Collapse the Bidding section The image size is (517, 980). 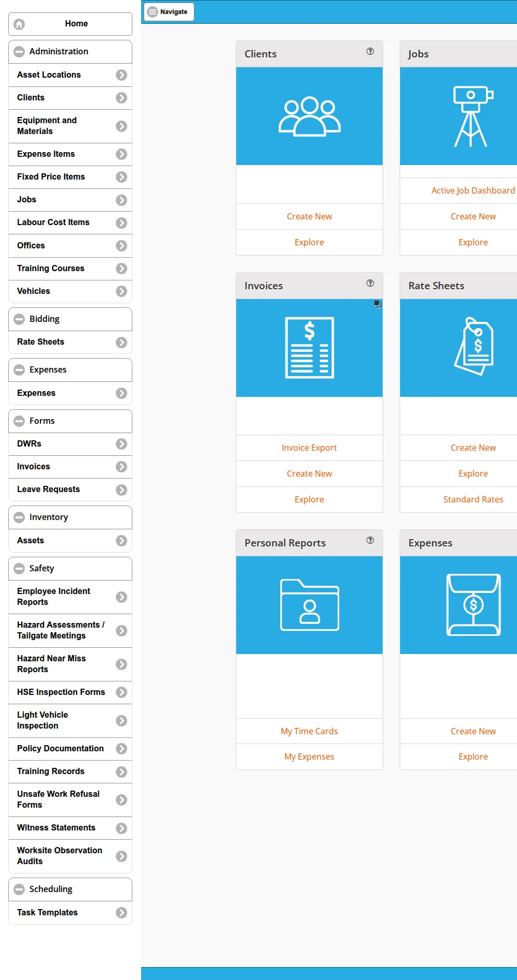(70, 319)
